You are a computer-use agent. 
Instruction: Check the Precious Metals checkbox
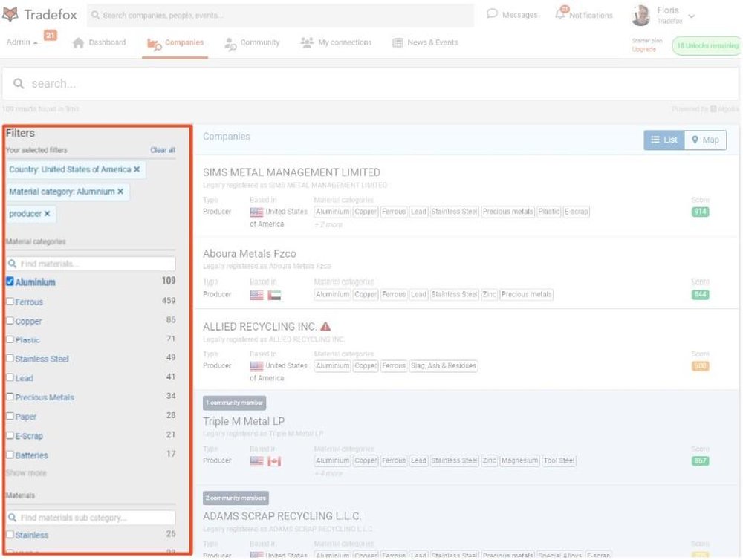pos(10,397)
